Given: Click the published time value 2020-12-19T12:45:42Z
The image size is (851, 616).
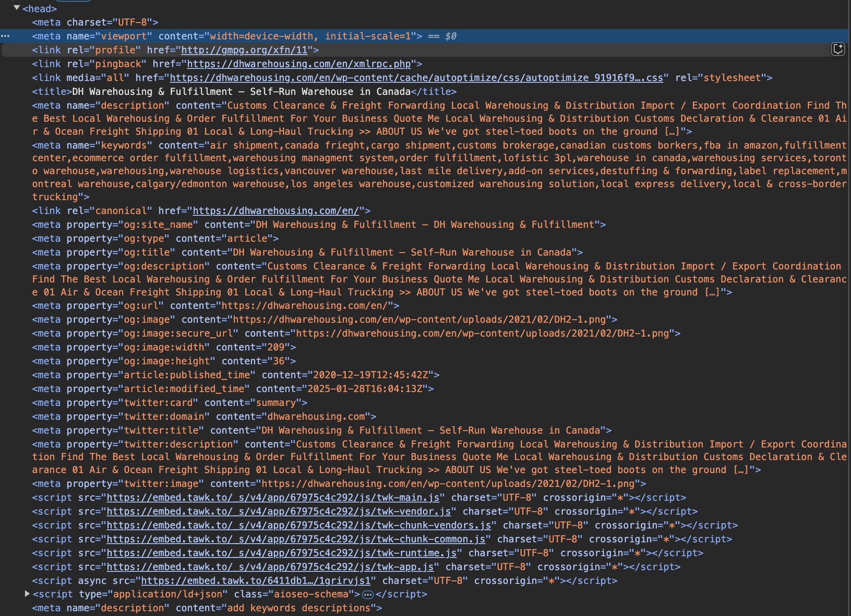Looking at the screenshot, I should (x=370, y=375).
